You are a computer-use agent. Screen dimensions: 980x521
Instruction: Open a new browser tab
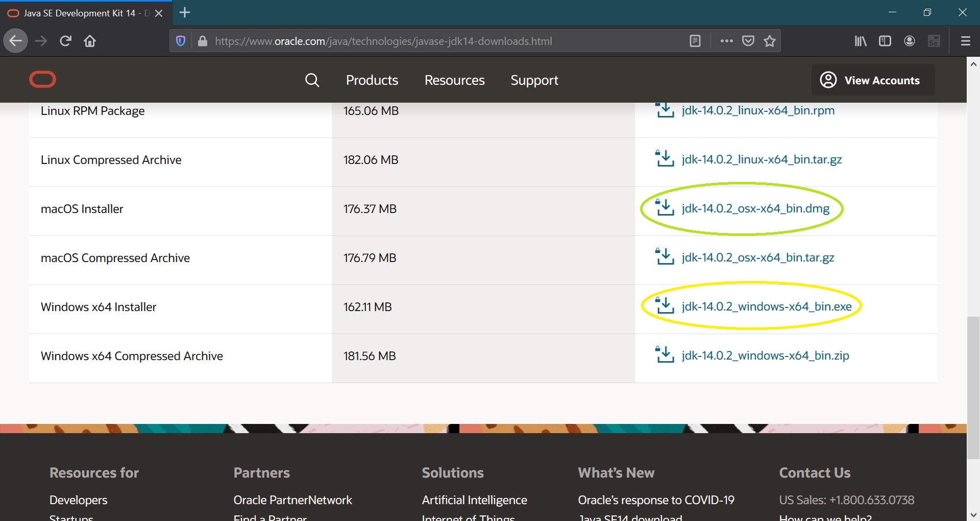click(x=185, y=13)
